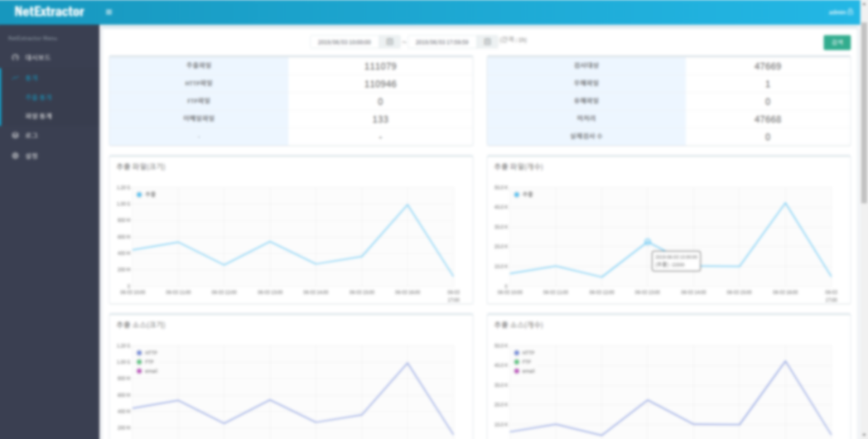Open the admin account dropdown
Viewport: 868px width, 439px height.
[840, 12]
